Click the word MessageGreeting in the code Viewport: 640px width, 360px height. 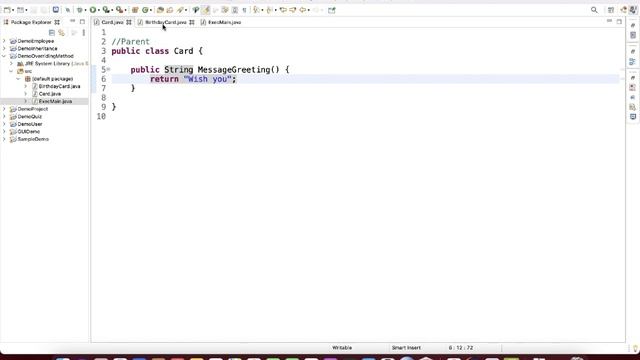click(234, 70)
